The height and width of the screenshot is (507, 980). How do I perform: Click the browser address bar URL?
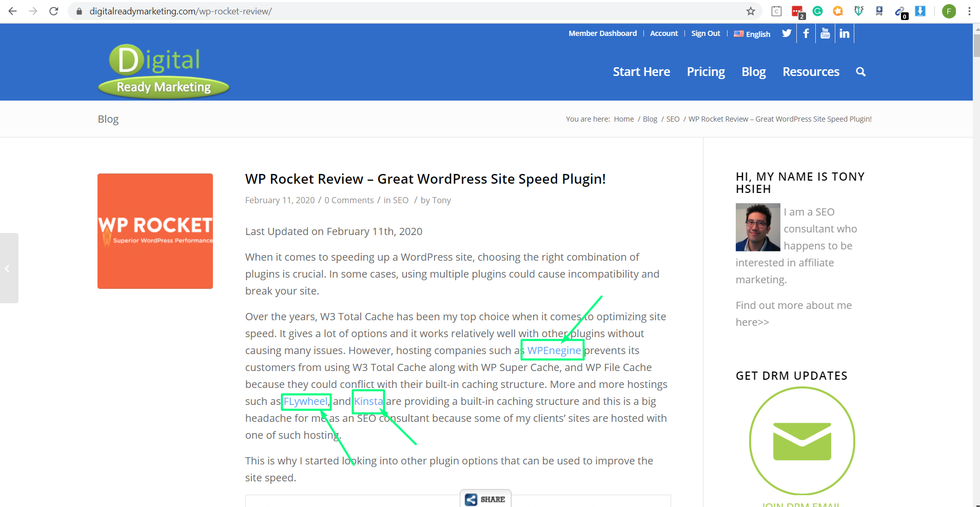pos(181,11)
